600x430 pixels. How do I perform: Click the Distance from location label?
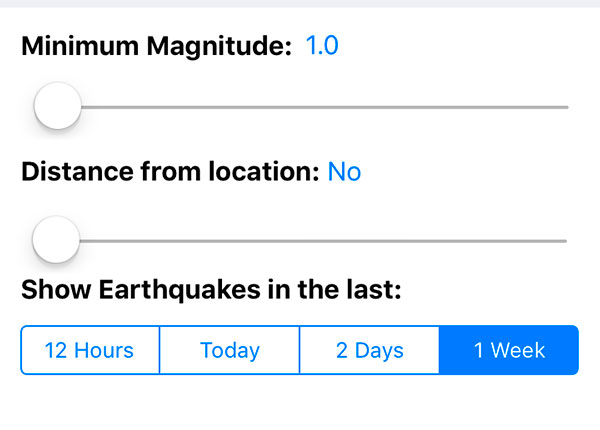(170, 172)
